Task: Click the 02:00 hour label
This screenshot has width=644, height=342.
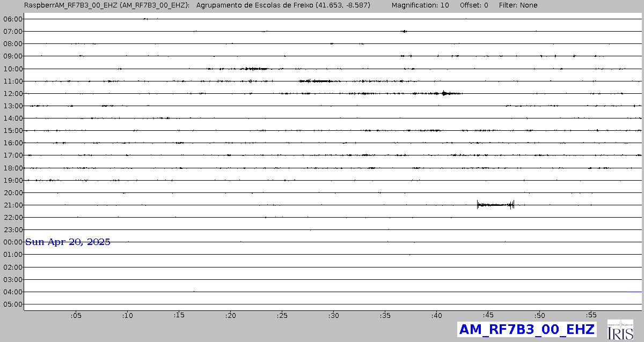Action: click(13, 267)
